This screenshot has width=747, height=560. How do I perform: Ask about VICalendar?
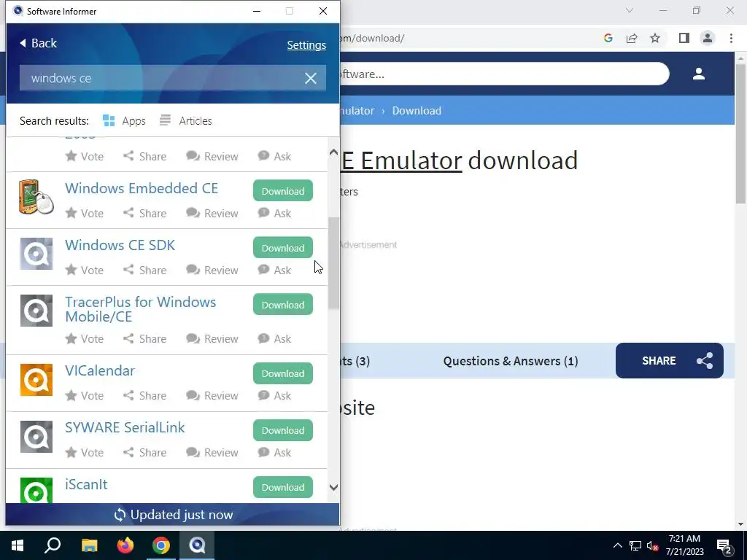pos(274,396)
